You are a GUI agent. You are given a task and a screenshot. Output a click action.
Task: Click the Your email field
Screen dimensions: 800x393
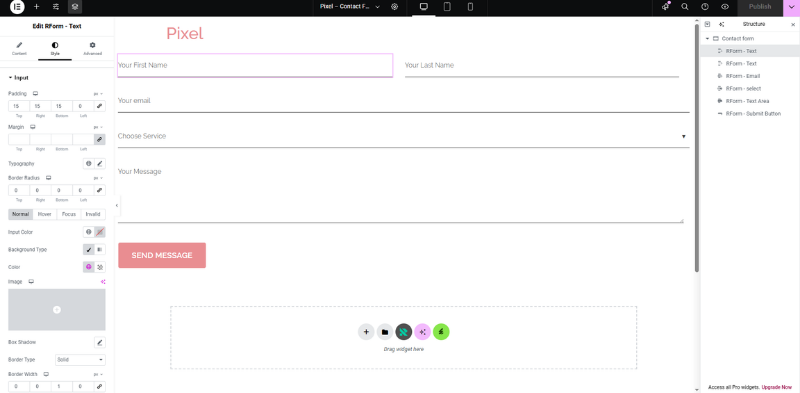[404, 101]
